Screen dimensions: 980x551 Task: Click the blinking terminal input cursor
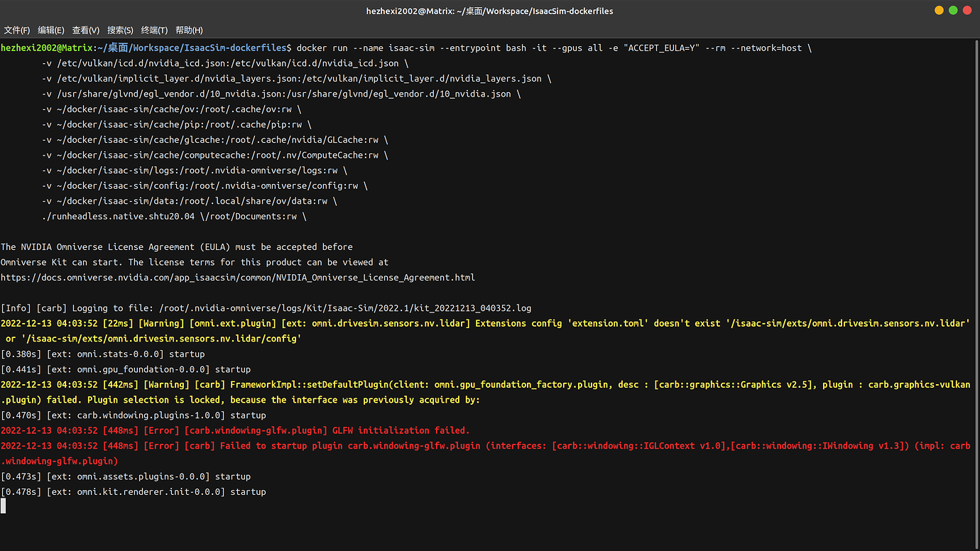pyautogui.click(x=4, y=506)
